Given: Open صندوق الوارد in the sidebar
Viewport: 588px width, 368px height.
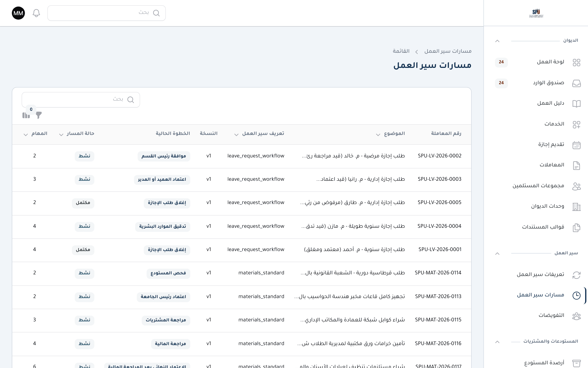Looking at the screenshot, I should [538, 83].
